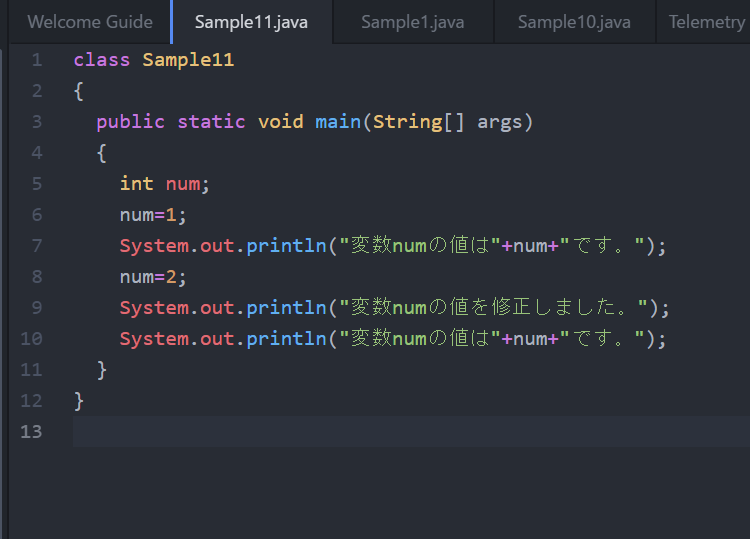Click the 'num=1;' statement on line 6

tap(153, 216)
